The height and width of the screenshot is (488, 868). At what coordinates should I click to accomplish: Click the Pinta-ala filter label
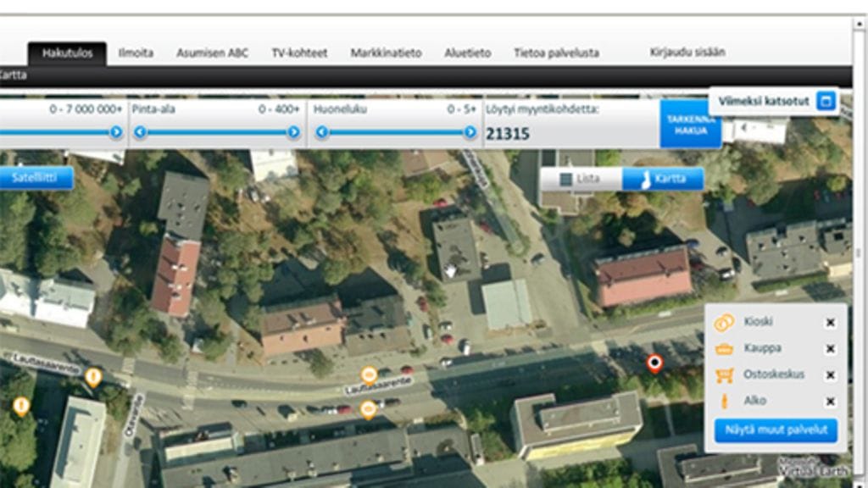click(x=153, y=109)
